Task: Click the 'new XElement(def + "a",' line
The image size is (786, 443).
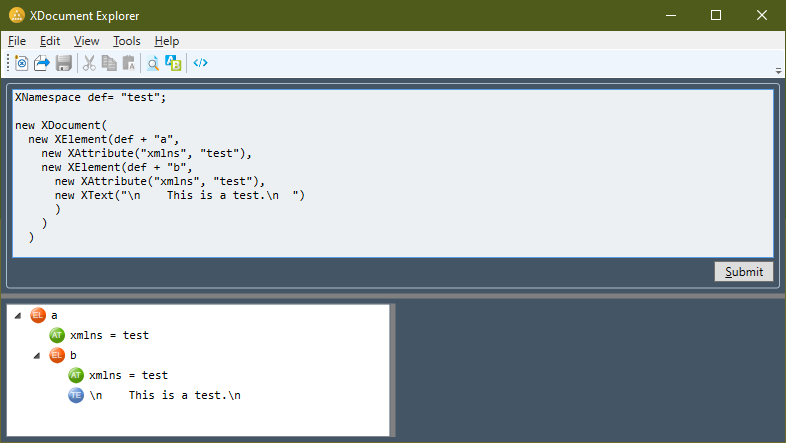Action: (103, 139)
